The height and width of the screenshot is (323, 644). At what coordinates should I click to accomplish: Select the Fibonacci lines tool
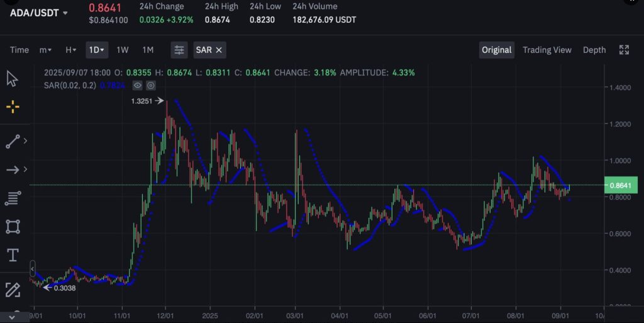click(13, 199)
